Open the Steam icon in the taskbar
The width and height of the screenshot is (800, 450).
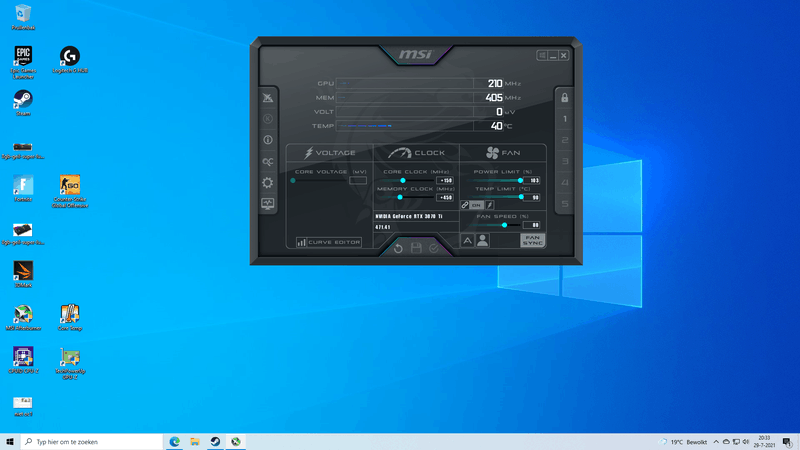pos(215,441)
